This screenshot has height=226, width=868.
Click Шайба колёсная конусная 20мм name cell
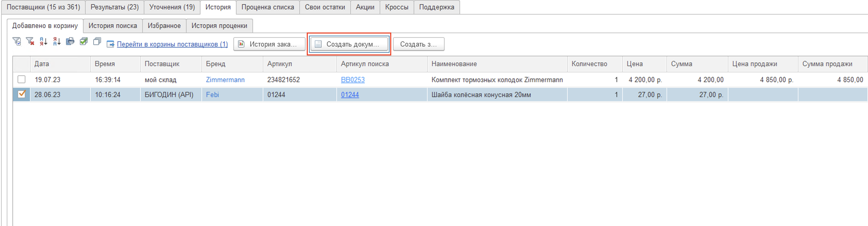coord(497,95)
